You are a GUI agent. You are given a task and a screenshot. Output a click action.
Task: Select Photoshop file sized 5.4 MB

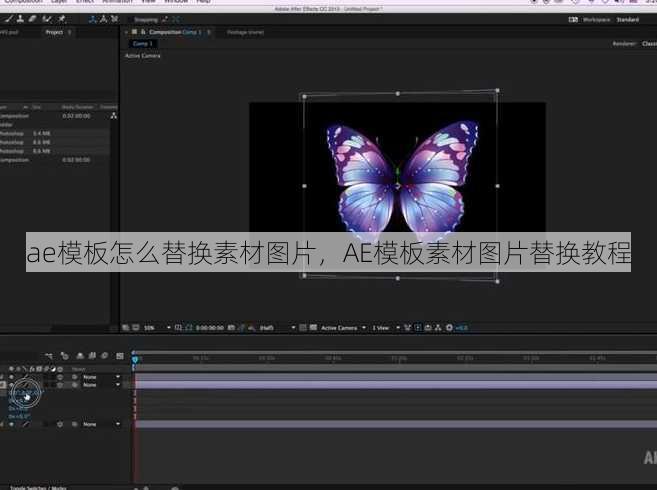[x=55, y=133]
